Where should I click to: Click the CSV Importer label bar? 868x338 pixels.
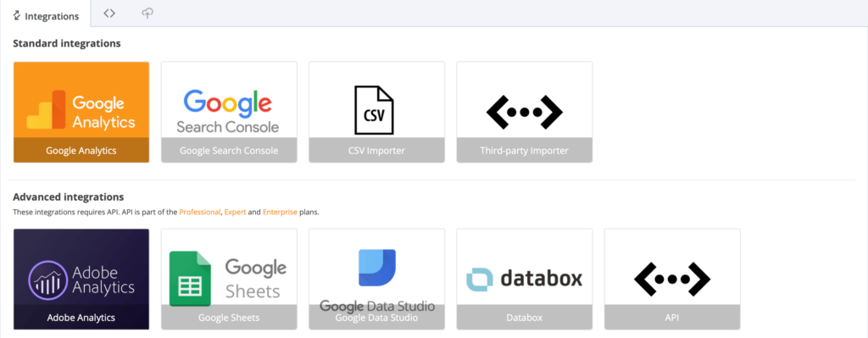377,151
